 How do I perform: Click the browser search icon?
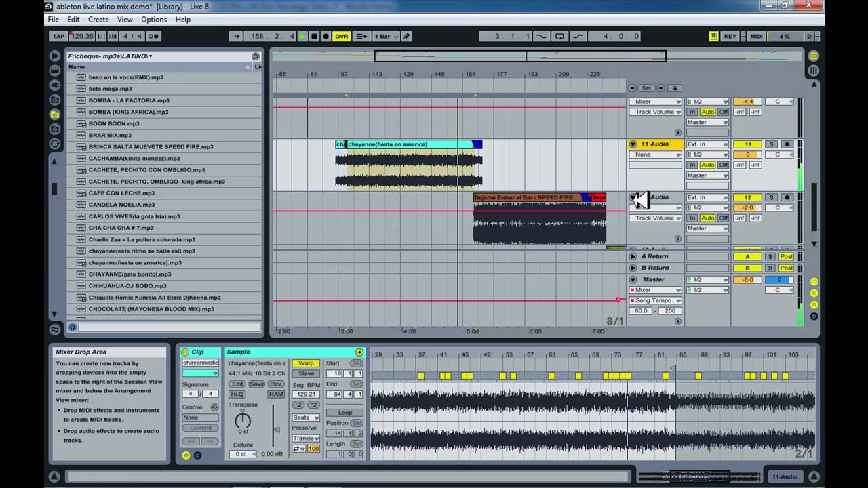click(255, 56)
